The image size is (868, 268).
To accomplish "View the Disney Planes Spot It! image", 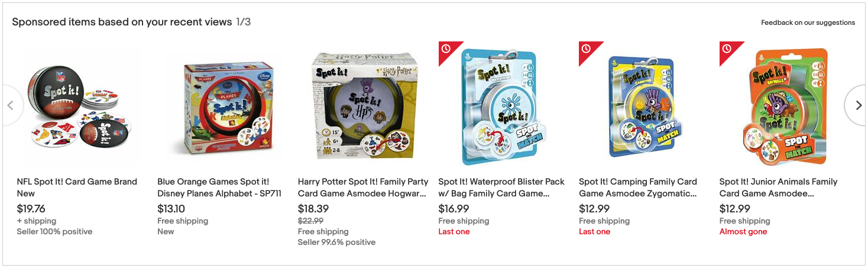I will pyautogui.click(x=222, y=108).
